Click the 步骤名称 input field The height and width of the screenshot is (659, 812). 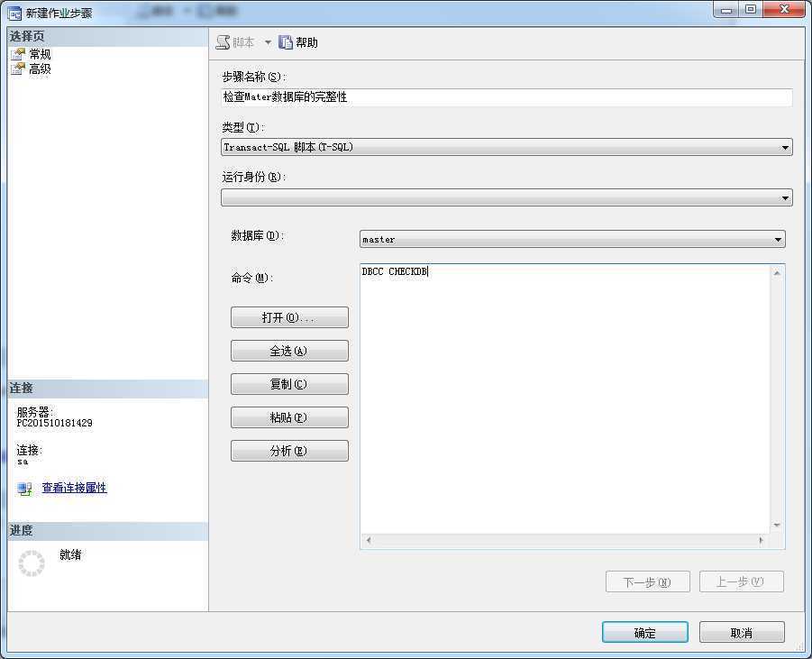pos(506,96)
